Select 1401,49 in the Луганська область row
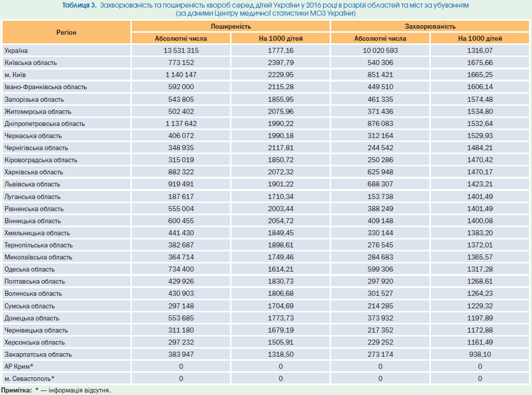Screen dimensions: 532x395 480,197
